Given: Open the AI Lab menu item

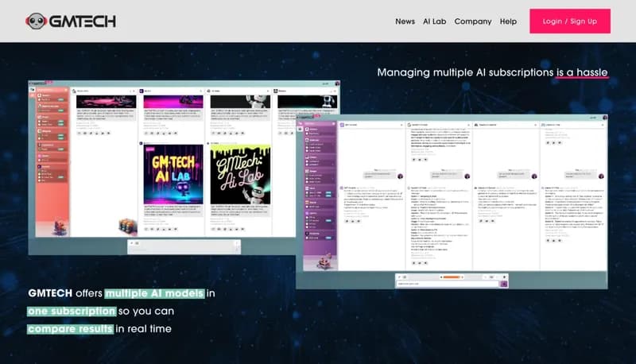Looking at the screenshot, I should click(434, 21).
